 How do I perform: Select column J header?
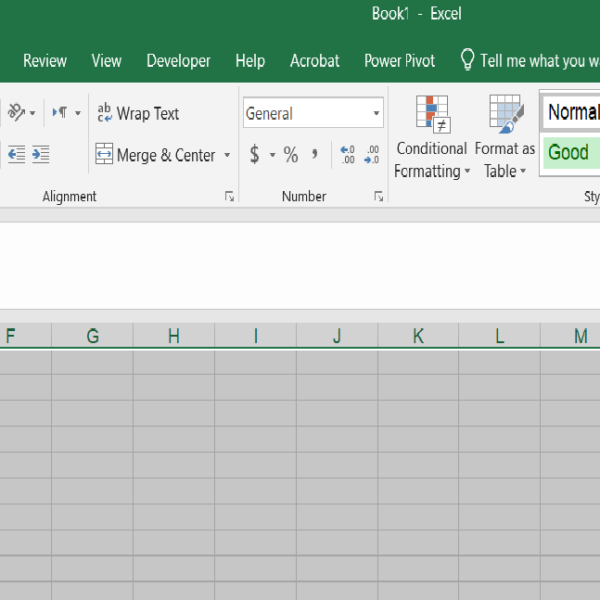pos(337,336)
